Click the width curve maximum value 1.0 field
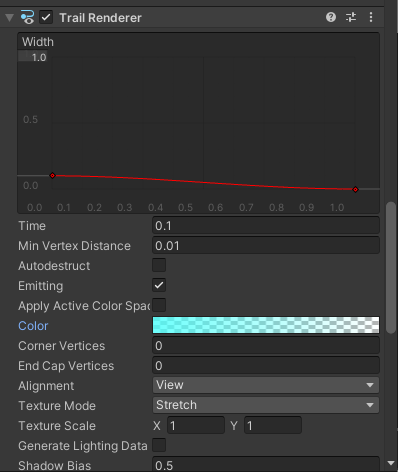Screen dimensions: 398x472 (33, 57)
